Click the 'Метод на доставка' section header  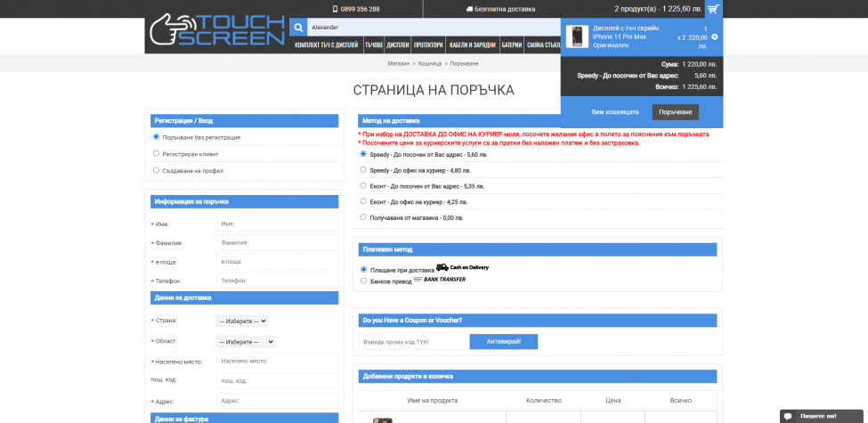point(538,120)
